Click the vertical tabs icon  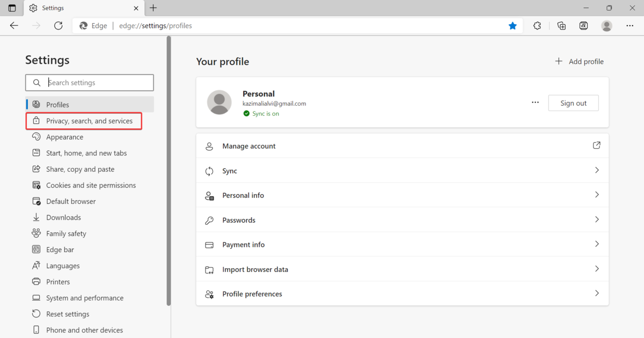(x=12, y=8)
